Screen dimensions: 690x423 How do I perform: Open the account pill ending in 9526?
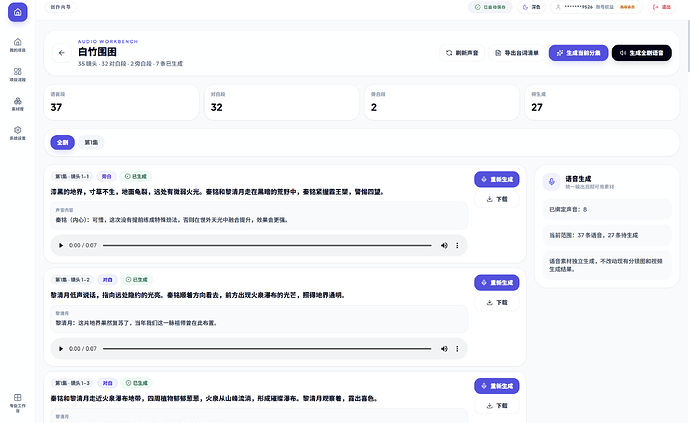click(596, 7)
